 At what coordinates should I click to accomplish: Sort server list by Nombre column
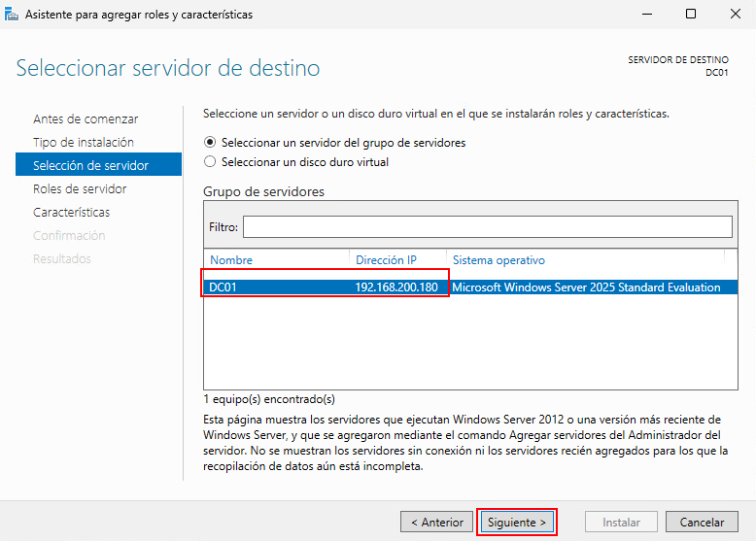pyautogui.click(x=231, y=260)
